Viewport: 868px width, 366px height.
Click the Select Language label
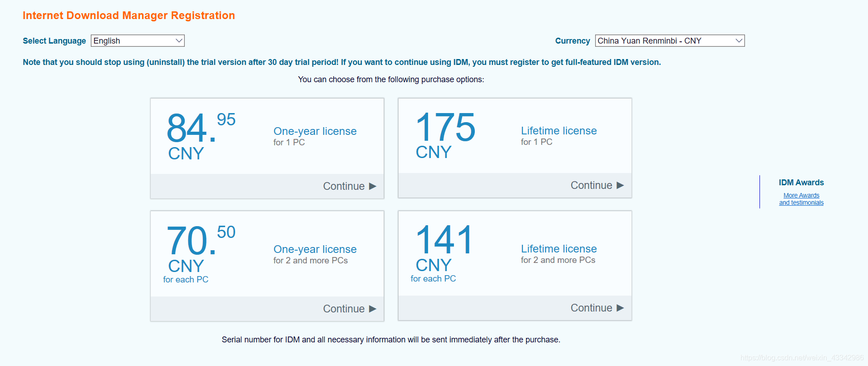(x=54, y=41)
